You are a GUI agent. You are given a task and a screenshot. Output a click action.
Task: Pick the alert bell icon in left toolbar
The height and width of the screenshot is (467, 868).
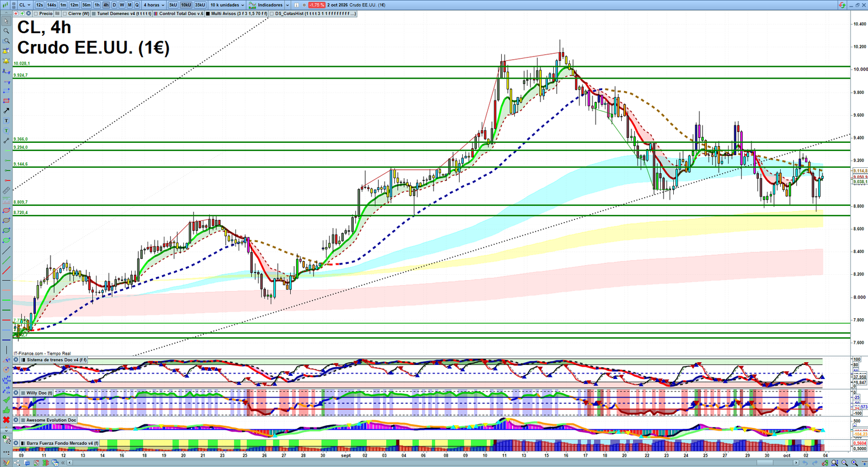click(6, 61)
